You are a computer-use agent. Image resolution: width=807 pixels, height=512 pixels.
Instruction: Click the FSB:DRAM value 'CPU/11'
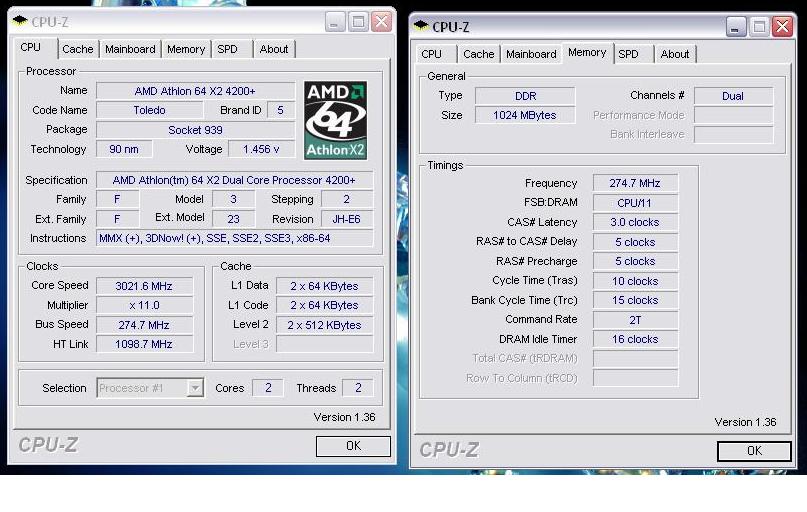coord(635,203)
